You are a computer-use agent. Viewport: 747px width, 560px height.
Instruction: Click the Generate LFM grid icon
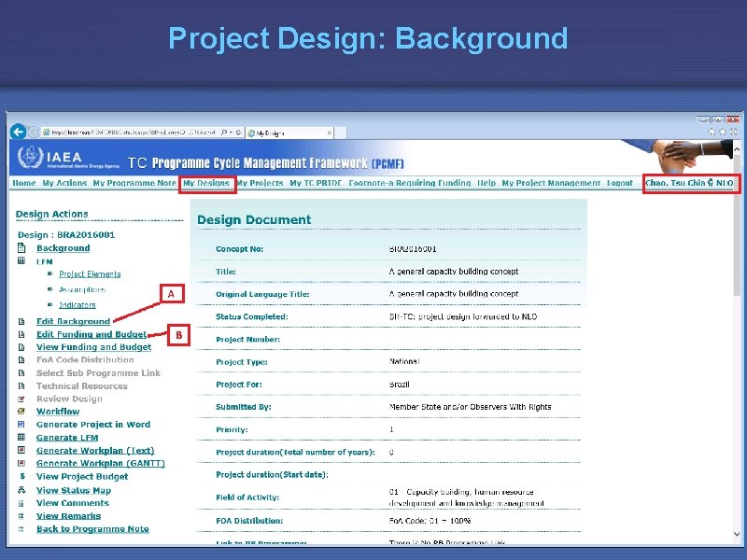20,438
